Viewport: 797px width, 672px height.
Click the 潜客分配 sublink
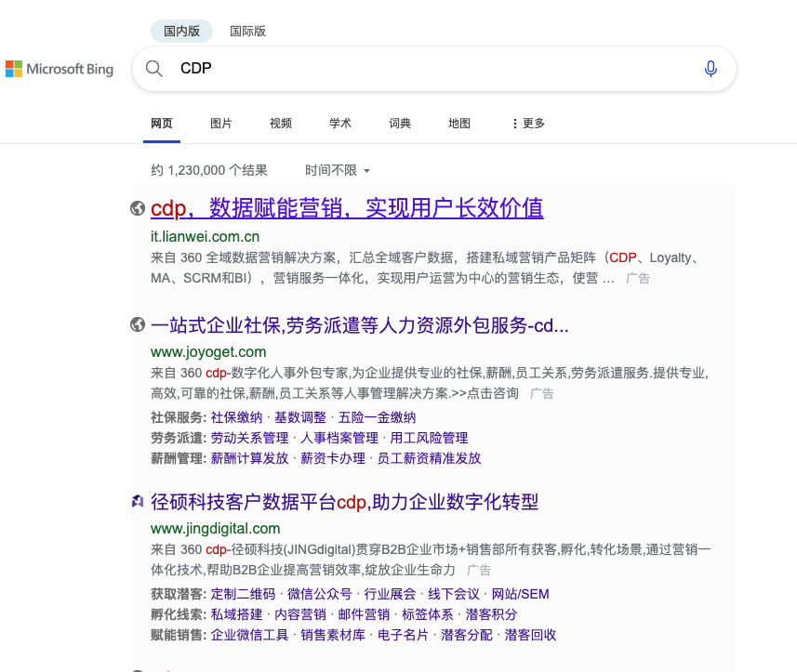coord(467,635)
